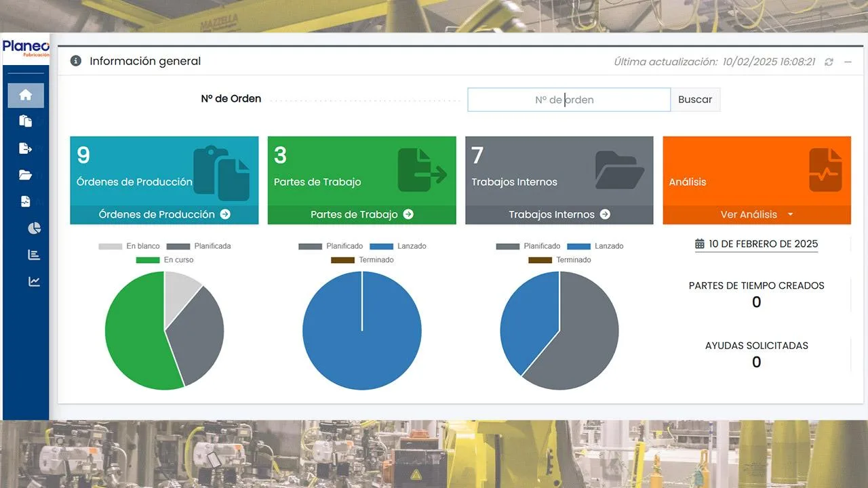Refresh the last update timestamp
This screenshot has width=868, height=488.
click(829, 62)
